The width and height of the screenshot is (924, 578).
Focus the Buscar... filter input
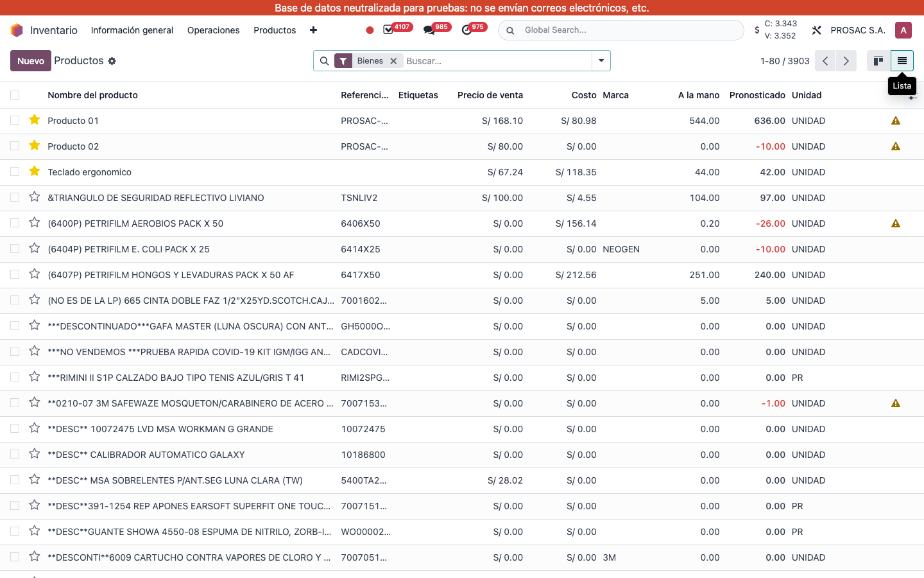click(x=497, y=61)
